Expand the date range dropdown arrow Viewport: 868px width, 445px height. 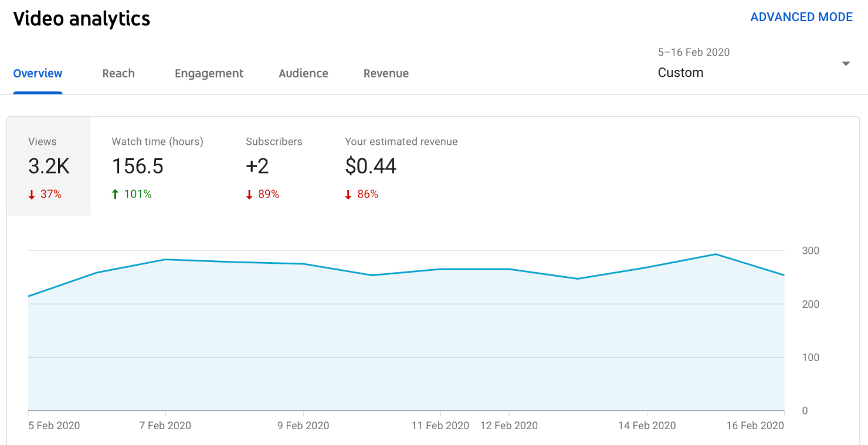click(x=846, y=64)
